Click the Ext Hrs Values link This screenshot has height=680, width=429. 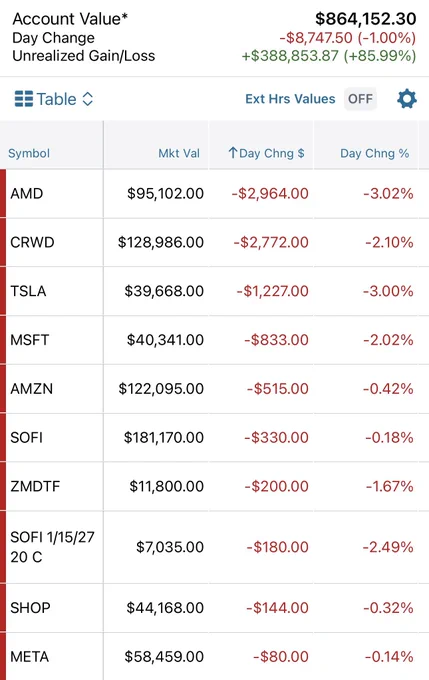[290, 99]
